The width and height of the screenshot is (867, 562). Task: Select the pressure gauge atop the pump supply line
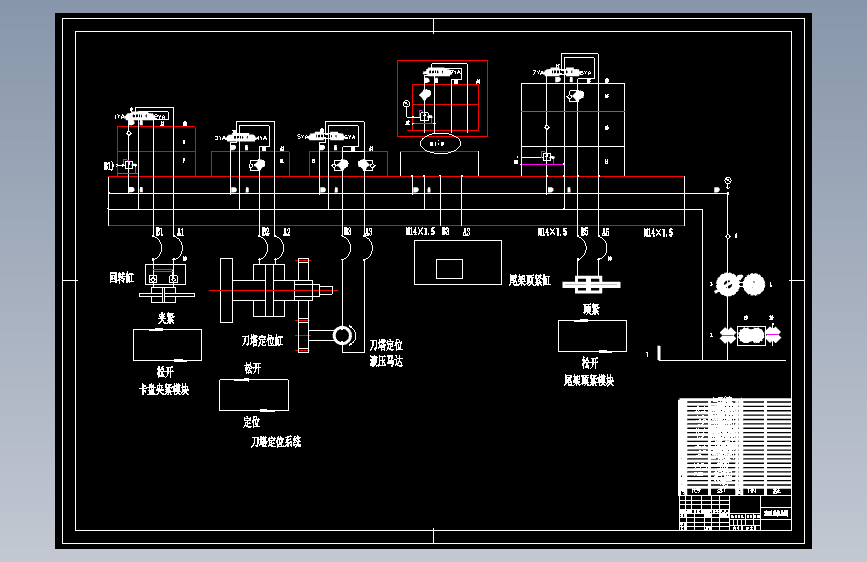[x=728, y=180]
